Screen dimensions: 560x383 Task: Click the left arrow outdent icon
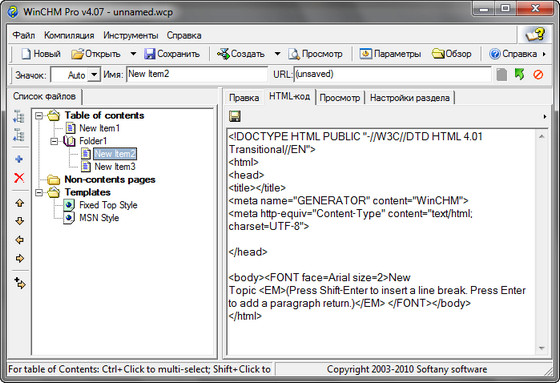tap(20, 240)
